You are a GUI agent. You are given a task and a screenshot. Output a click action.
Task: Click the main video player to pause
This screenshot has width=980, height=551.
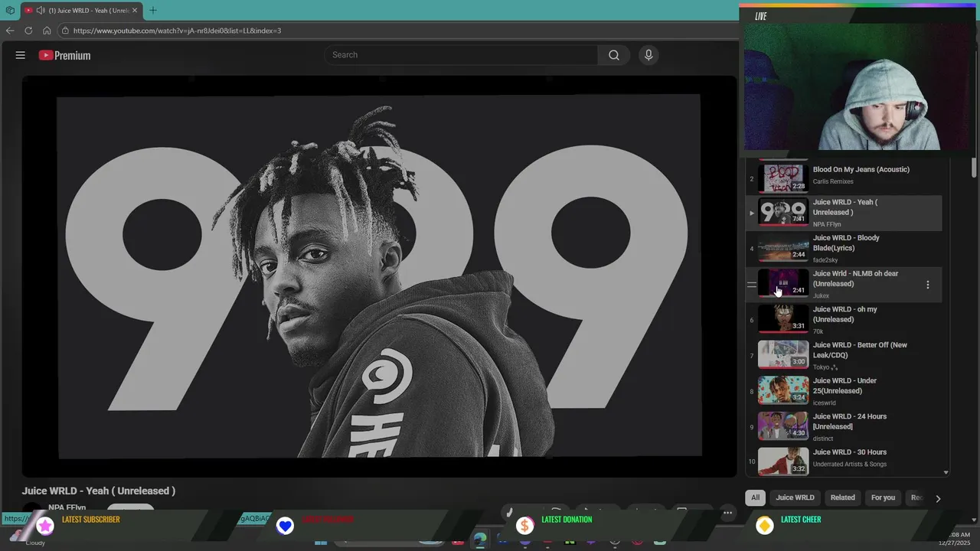(x=379, y=275)
